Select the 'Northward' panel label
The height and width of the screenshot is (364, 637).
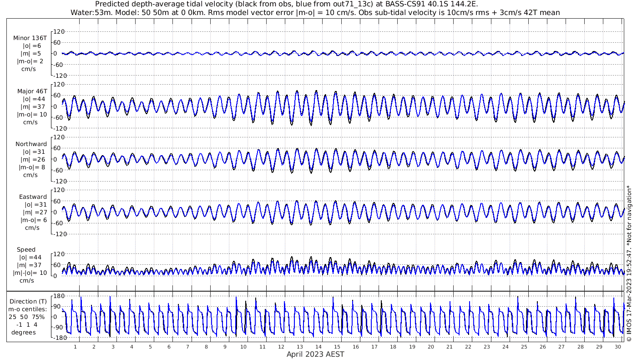point(31,144)
